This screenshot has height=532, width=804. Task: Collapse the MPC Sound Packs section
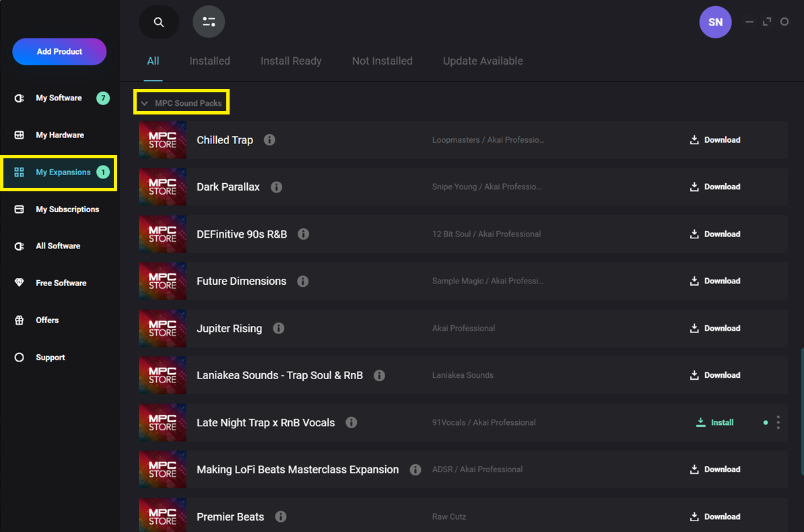[x=145, y=103]
